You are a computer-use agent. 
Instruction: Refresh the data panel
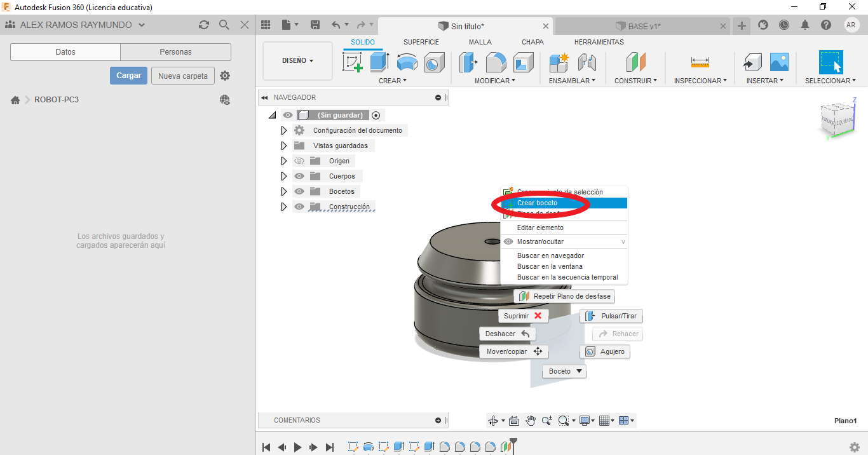coord(203,25)
